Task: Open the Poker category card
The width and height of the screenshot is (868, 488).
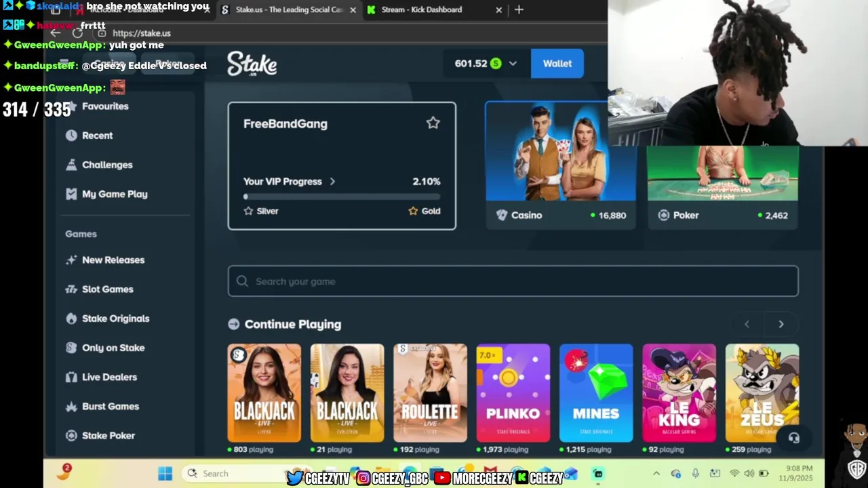Action: 723,188
